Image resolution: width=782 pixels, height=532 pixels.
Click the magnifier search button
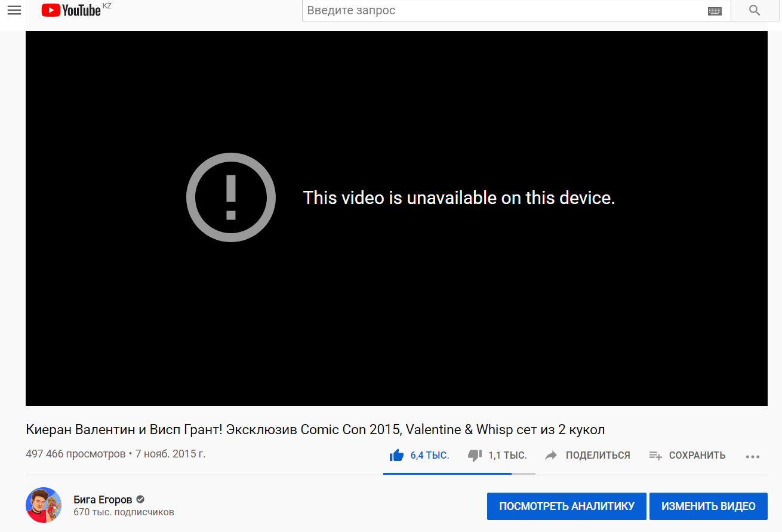[755, 10]
